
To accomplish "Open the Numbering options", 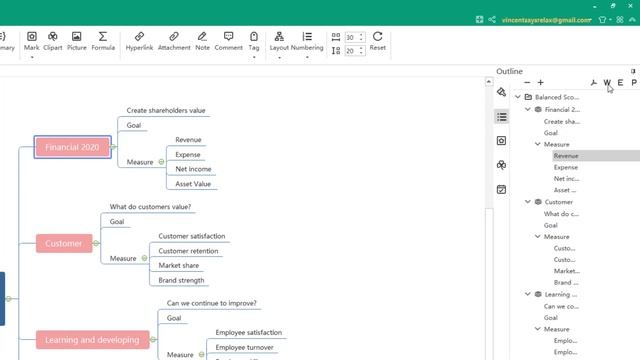I will tap(307, 41).
